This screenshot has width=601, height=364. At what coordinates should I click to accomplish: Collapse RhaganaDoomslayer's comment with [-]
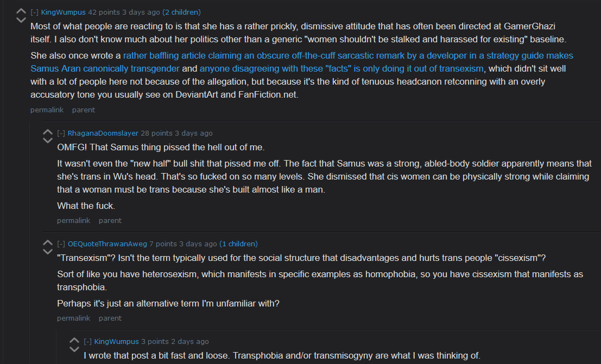tap(61, 133)
